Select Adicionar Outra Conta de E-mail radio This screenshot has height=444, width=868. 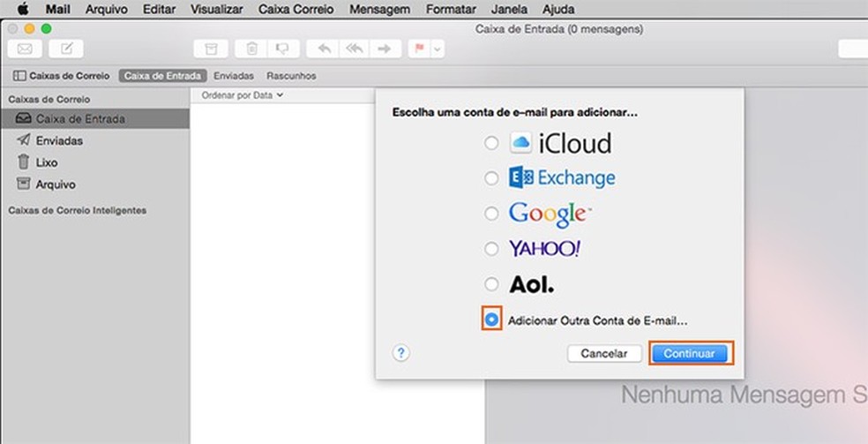tap(491, 320)
